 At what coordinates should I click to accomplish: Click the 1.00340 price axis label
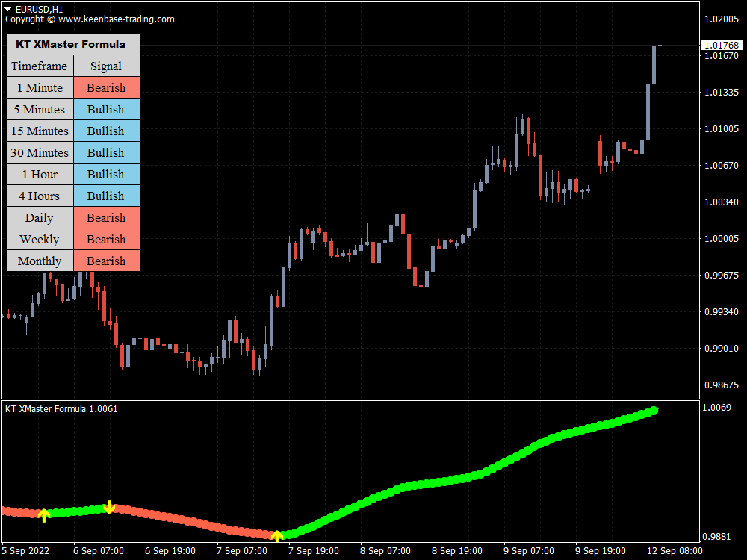(x=722, y=202)
